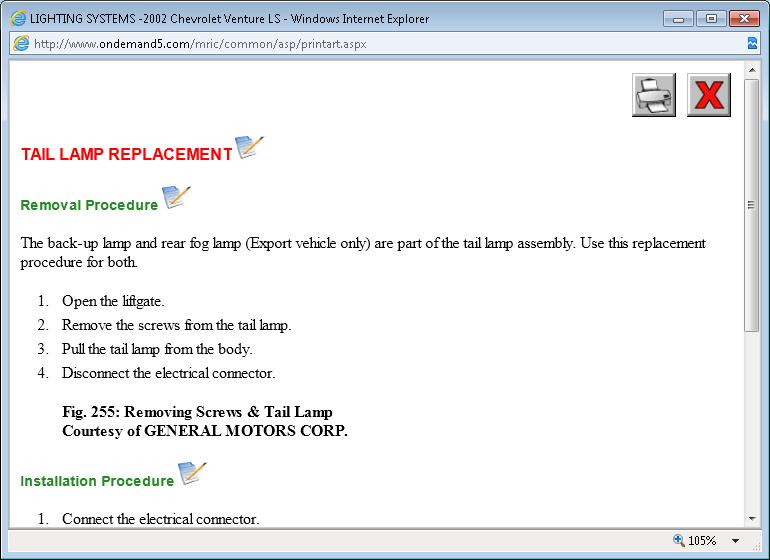Open note icon beside Tail Lamp Replacement
The height and width of the screenshot is (560, 770).
(249, 147)
